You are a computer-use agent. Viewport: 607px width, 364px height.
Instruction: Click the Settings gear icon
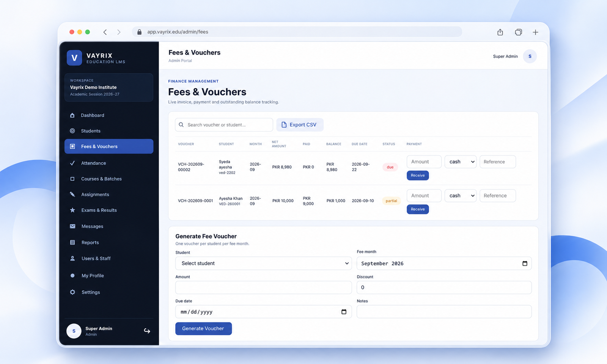pos(72,292)
